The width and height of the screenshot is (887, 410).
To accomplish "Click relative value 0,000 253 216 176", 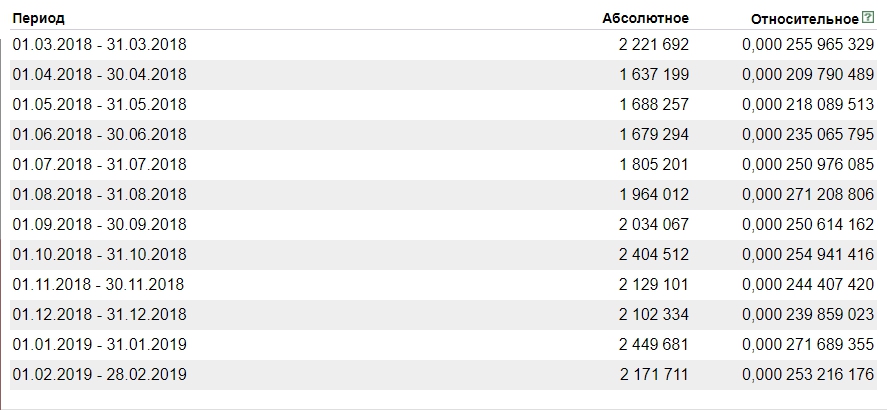I will 808,374.
